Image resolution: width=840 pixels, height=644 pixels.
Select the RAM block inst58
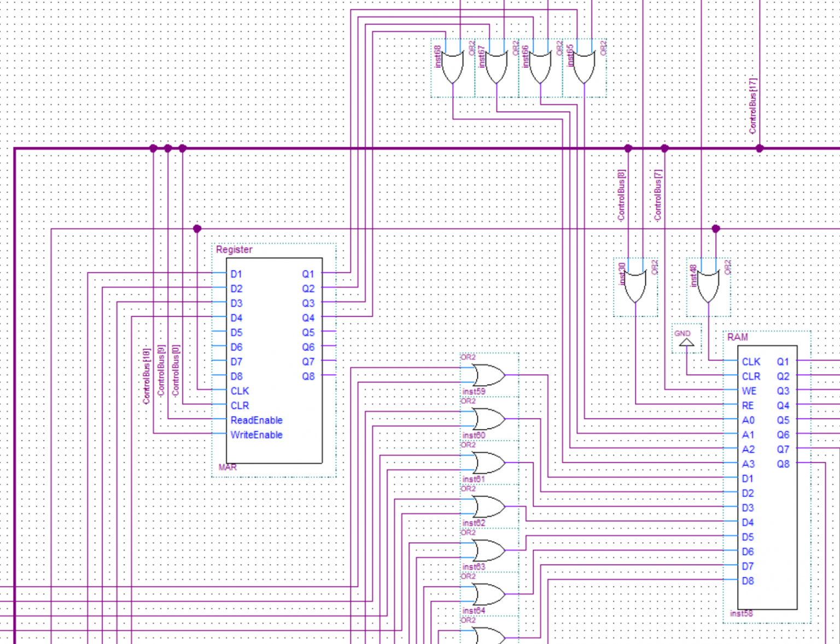(768, 476)
